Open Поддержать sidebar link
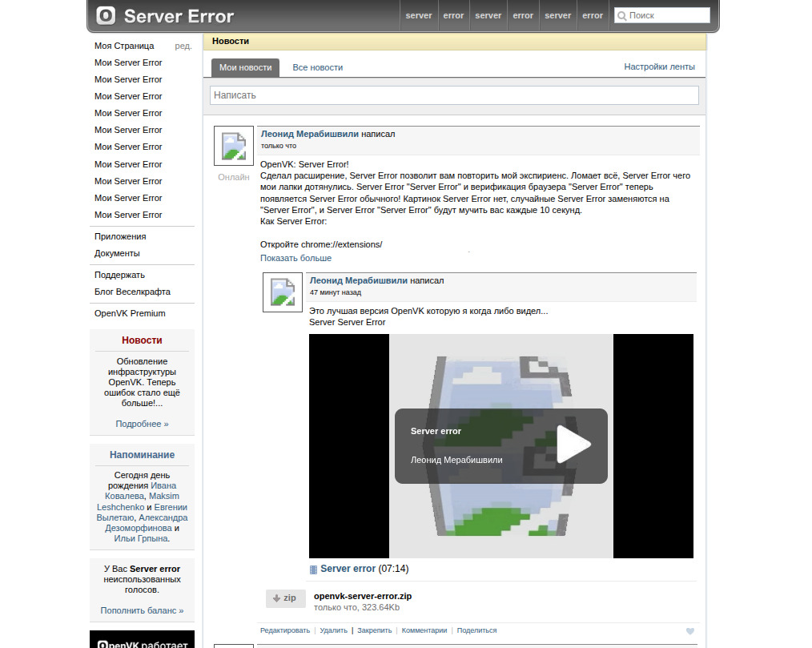This screenshot has height=648, width=812. click(x=119, y=275)
